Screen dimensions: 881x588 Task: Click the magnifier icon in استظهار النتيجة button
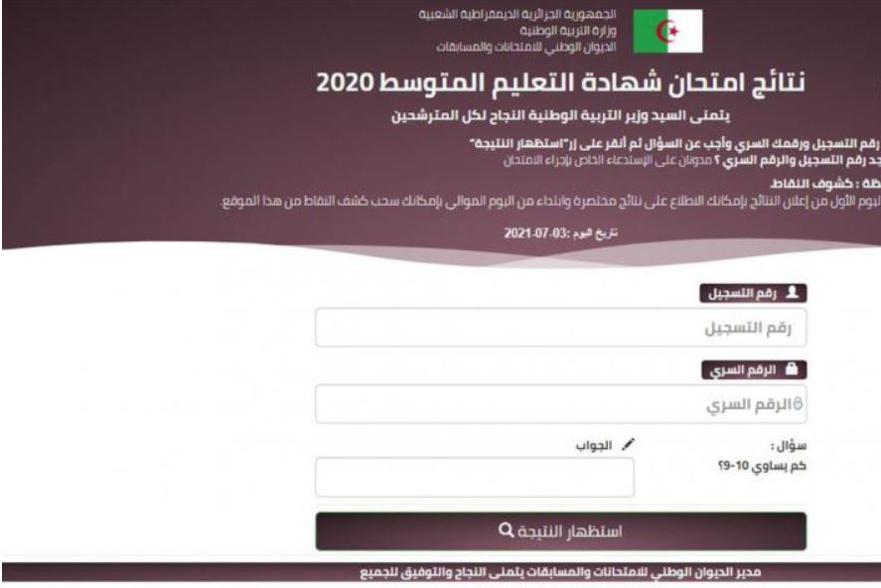[x=506, y=530]
